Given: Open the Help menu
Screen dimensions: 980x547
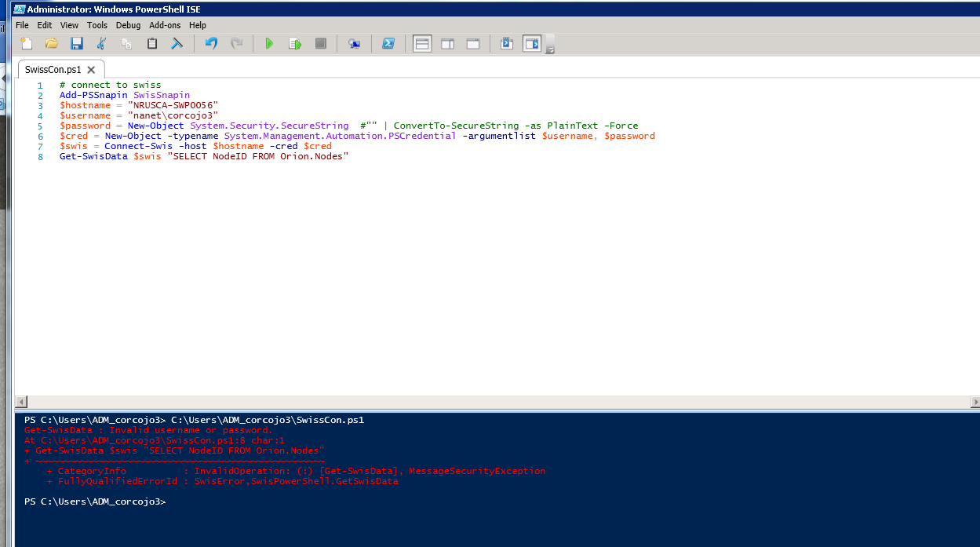Looking at the screenshot, I should (x=198, y=25).
